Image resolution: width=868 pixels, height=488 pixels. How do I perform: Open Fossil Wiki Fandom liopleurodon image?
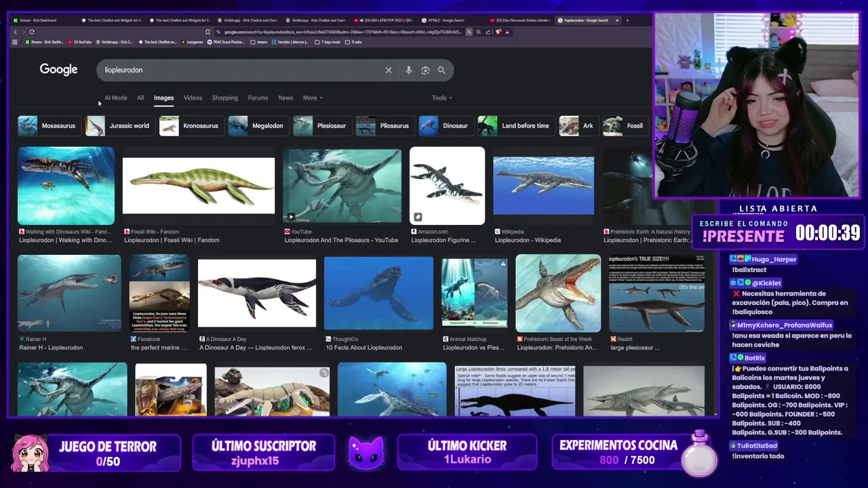click(199, 186)
